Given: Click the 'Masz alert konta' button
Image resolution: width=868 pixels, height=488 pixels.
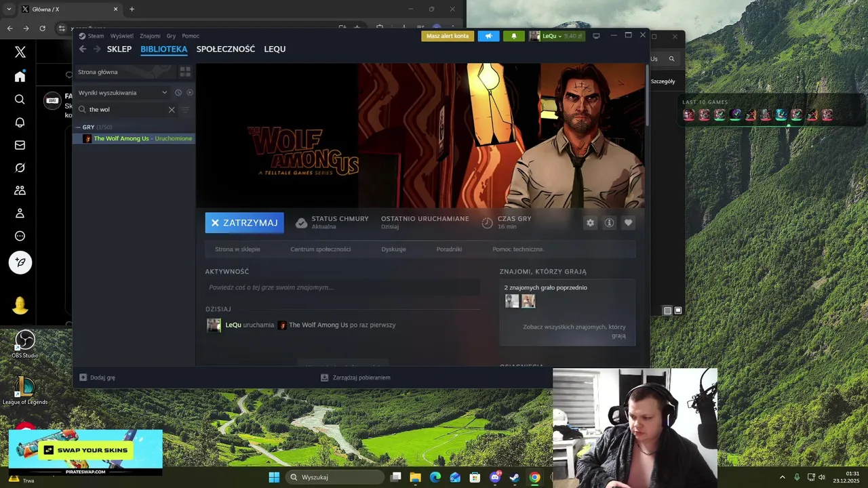Looking at the screenshot, I should point(448,36).
